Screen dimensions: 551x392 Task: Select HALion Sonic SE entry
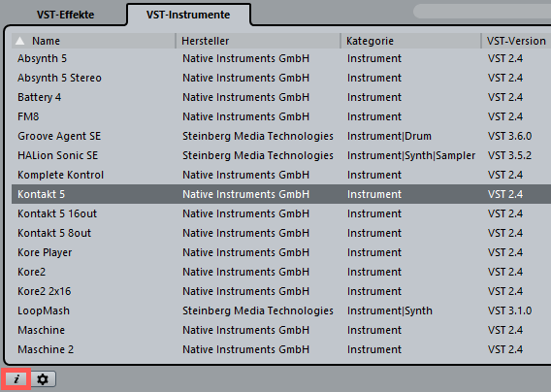coord(281,155)
